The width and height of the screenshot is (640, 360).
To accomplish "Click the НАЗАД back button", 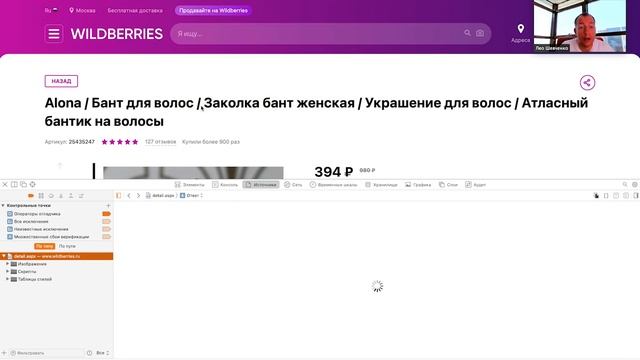I will [x=61, y=81].
